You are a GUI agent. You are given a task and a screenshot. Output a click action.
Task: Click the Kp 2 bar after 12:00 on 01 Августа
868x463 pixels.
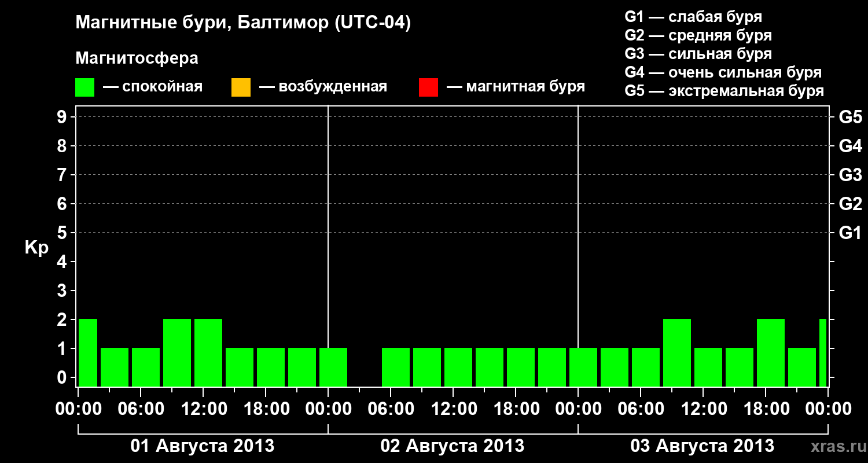tap(208, 352)
